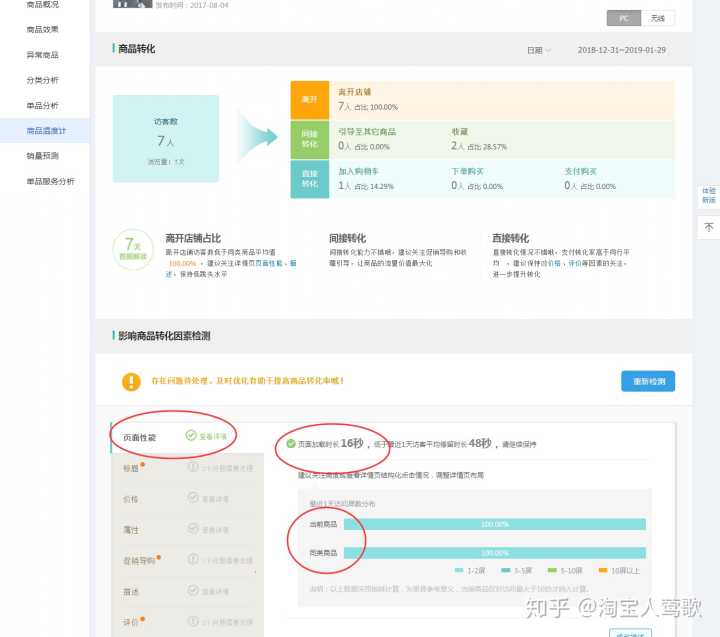This screenshot has width=720, height=637.
Task: Click the blue 重新检测 button
Action: point(648,381)
